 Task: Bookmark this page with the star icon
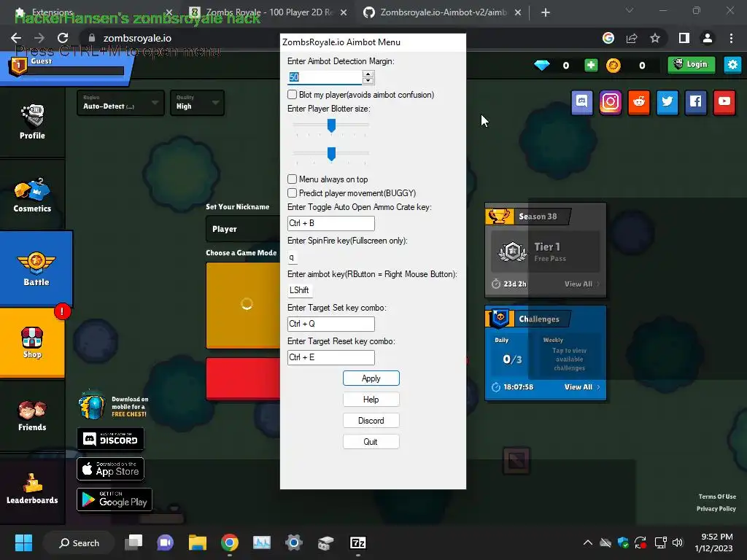click(655, 38)
